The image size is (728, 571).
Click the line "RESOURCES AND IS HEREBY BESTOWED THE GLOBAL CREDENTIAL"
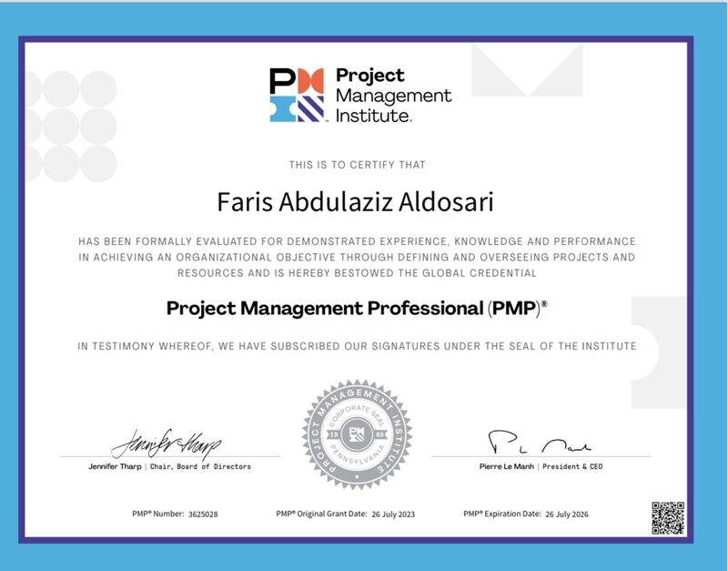[x=357, y=272]
